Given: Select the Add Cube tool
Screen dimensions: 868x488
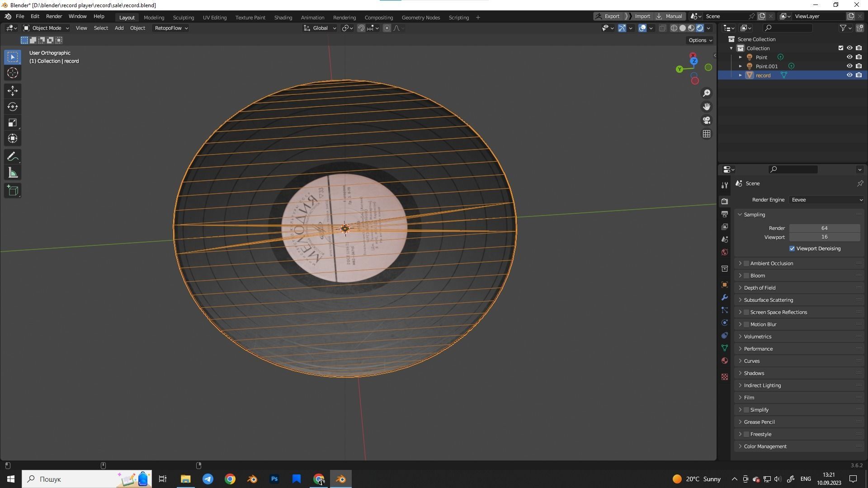Looking at the screenshot, I should 13,191.
